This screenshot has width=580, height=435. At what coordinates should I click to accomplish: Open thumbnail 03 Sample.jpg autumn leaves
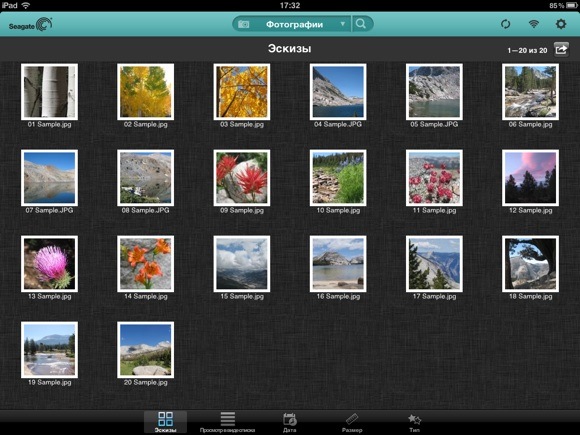[242, 92]
